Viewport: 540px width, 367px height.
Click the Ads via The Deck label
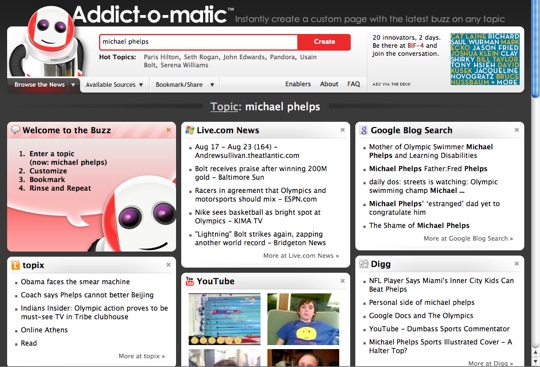click(x=392, y=84)
